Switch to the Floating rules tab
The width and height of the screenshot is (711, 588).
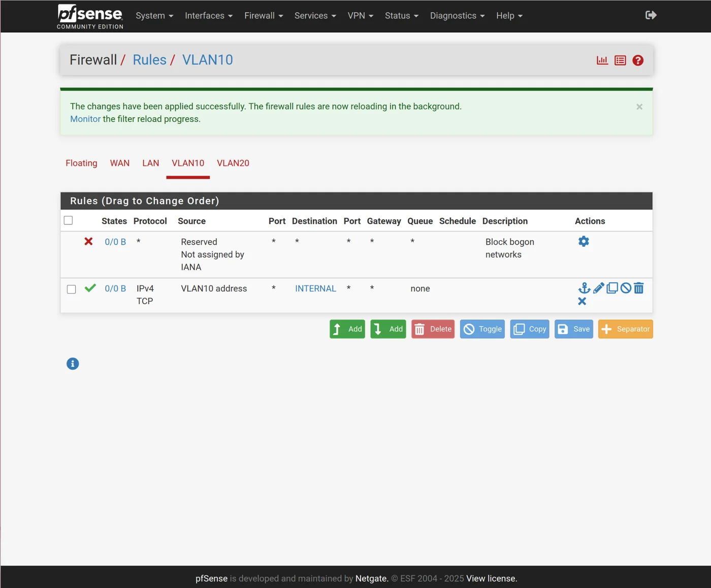(x=81, y=163)
